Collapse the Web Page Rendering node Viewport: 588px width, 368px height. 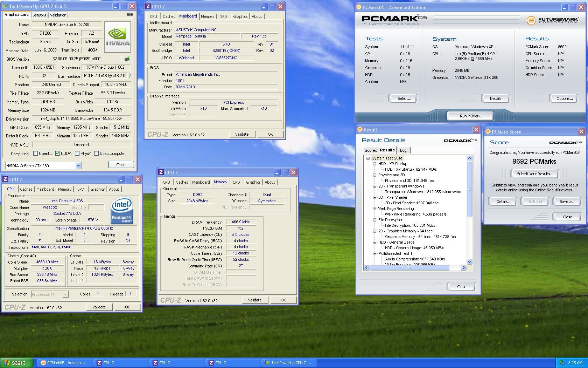click(375, 209)
